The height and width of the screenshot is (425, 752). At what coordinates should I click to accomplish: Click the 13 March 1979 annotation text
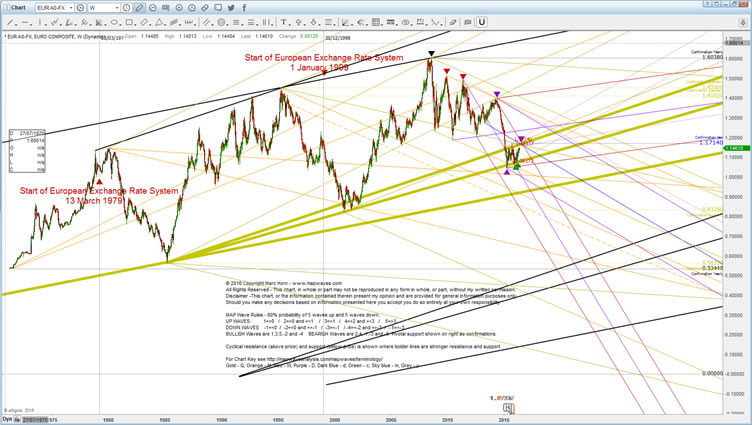coord(94,201)
